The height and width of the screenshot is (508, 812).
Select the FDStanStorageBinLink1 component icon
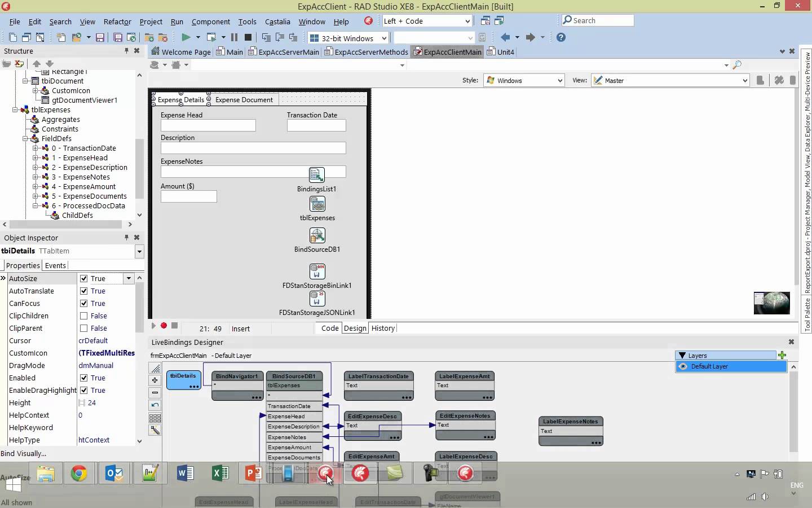click(317, 271)
